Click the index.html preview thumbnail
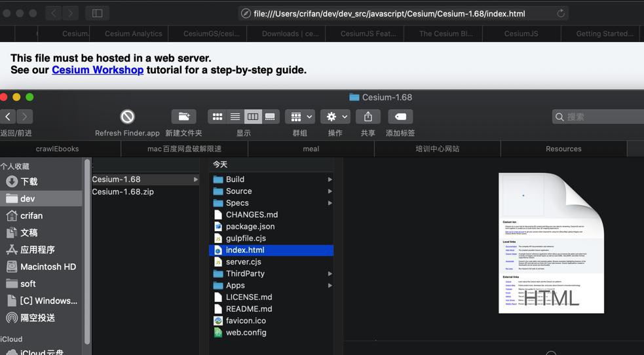The height and width of the screenshot is (355, 644). coord(551,243)
